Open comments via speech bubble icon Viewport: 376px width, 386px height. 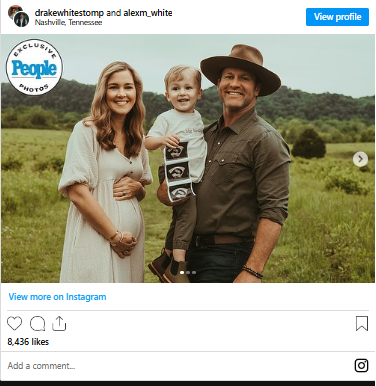pos(37,324)
